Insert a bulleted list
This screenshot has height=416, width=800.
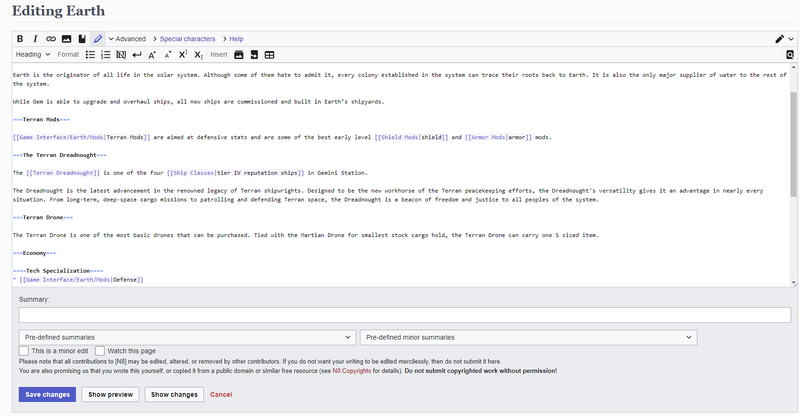click(x=90, y=55)
